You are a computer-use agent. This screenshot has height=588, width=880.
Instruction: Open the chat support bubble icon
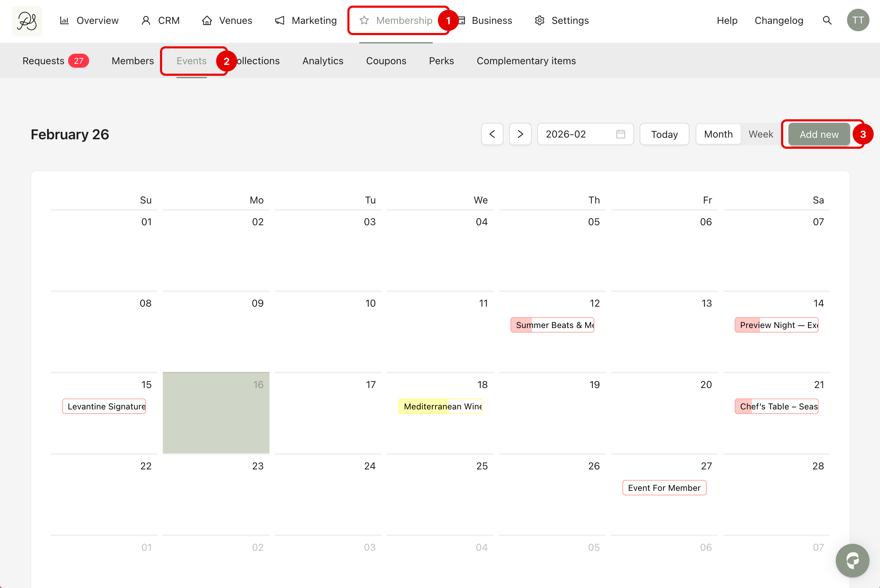point(852,560)
